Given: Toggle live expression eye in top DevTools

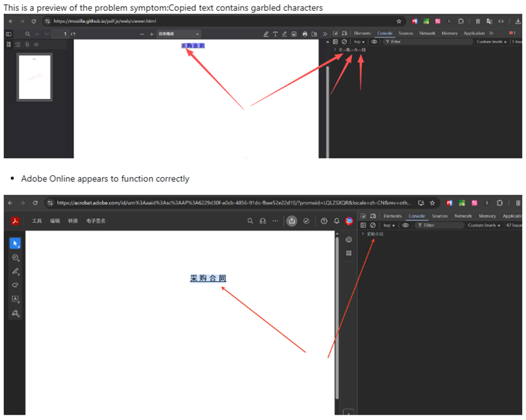Looking at the screenshot, I should pyautogui.click(x=374, y=42).
